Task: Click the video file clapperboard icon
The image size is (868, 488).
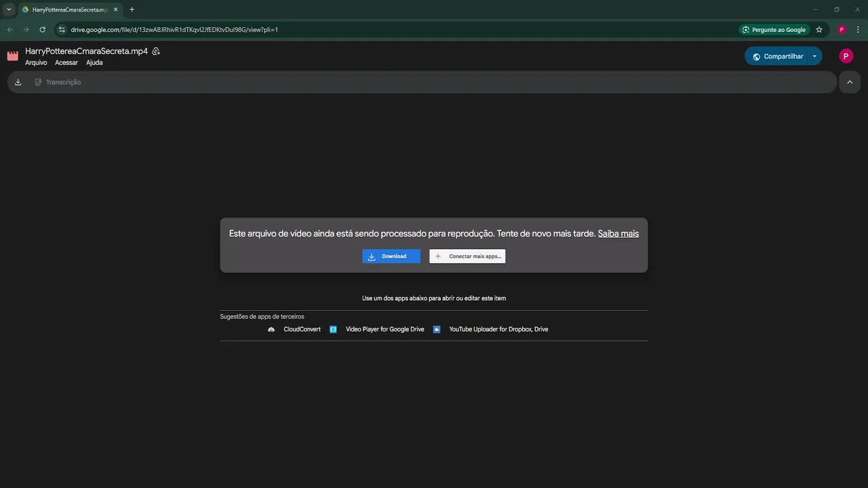Action: point(13,56)
